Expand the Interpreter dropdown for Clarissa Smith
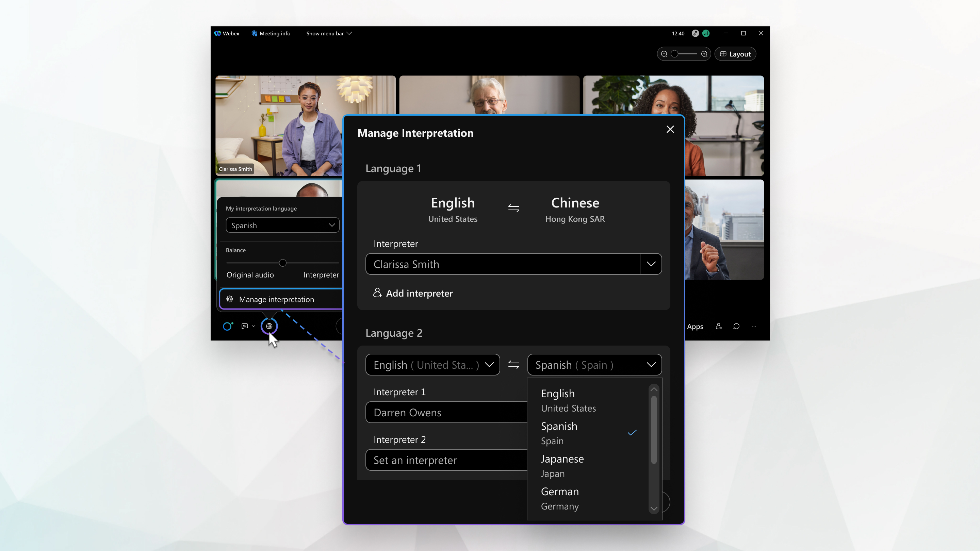The image size is (980, 551). pyautogui.click(x=650, y=264)
